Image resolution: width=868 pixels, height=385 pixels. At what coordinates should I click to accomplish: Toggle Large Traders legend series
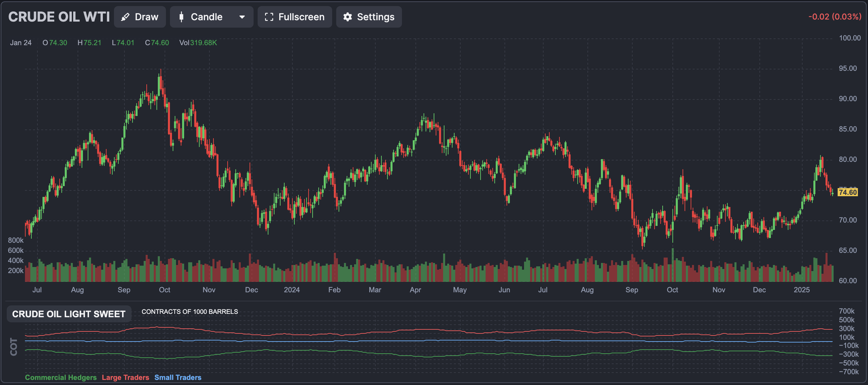[125, 377]
